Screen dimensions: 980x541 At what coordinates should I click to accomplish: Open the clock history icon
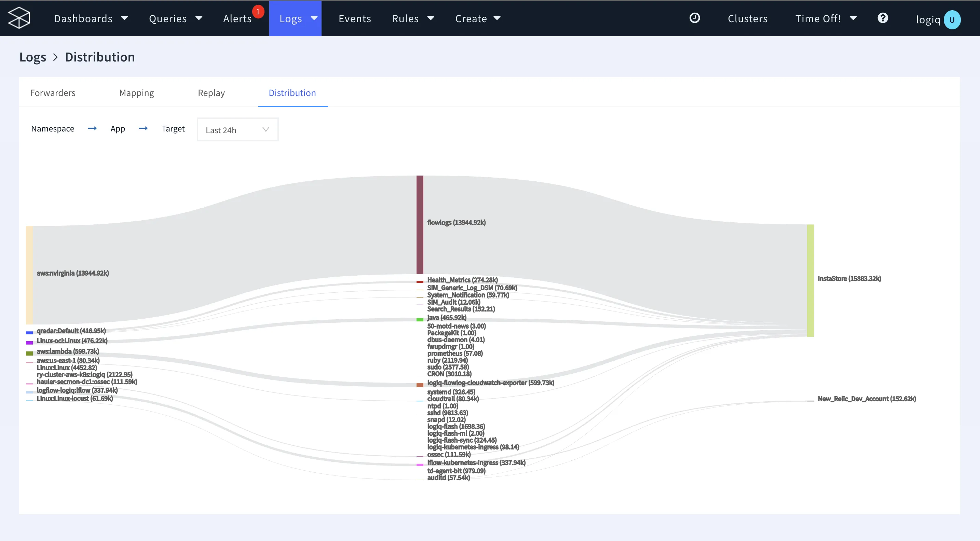pos(695,18)
